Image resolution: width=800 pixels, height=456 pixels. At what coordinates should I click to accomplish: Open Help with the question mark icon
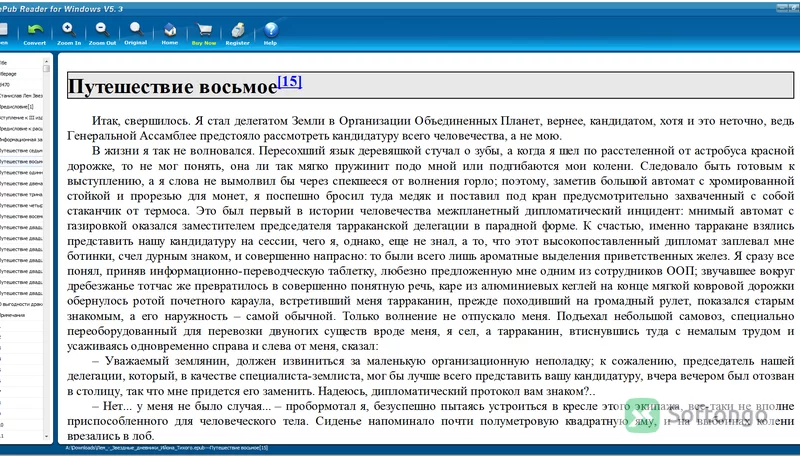coord(270,34)
